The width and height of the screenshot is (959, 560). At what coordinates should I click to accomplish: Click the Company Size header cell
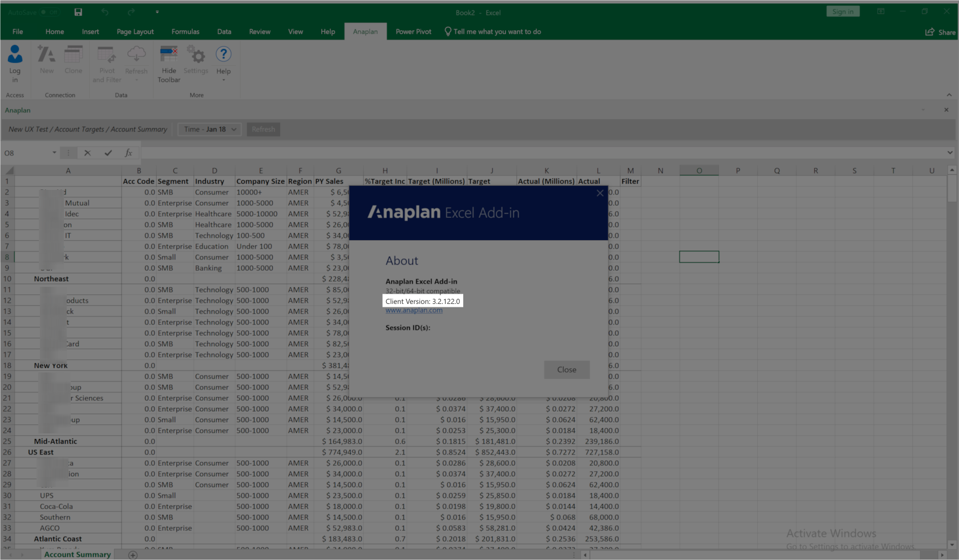coord(261,181)
